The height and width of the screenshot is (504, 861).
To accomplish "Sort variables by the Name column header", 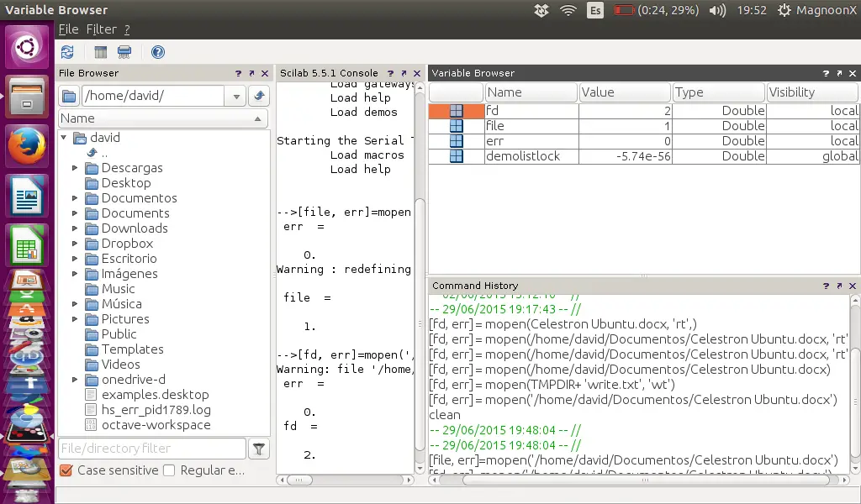I will (x=531, y=92).
